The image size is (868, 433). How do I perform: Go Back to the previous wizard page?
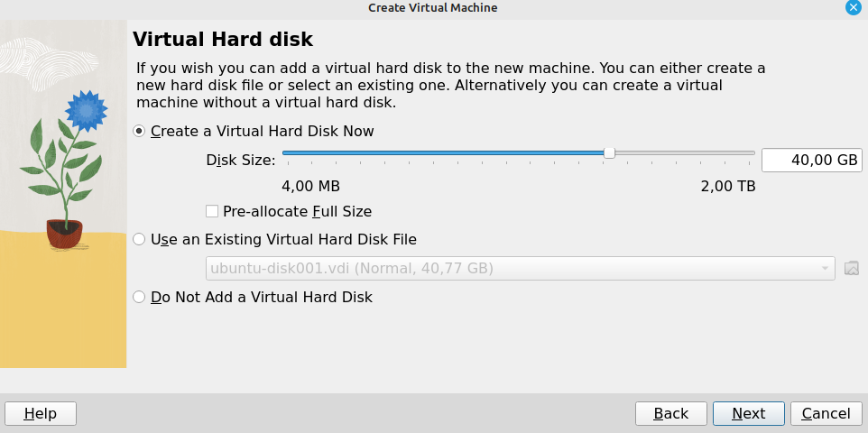(x=670, y=413)
